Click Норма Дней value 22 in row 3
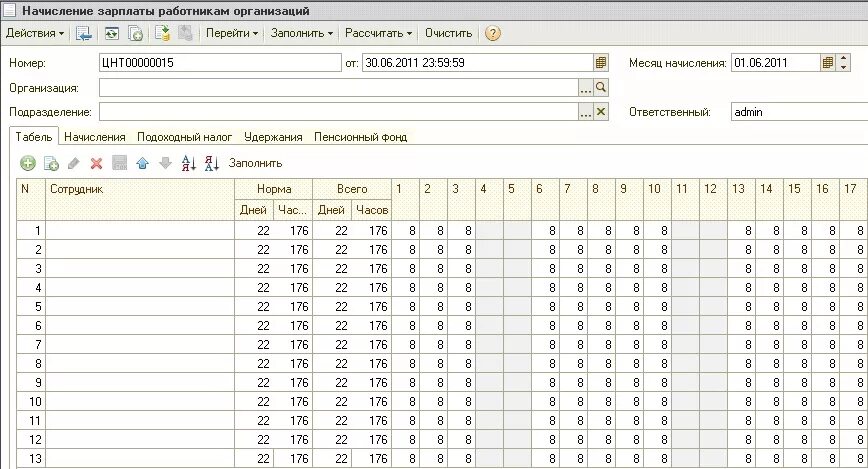868x469 pixels. coord(253,269)
